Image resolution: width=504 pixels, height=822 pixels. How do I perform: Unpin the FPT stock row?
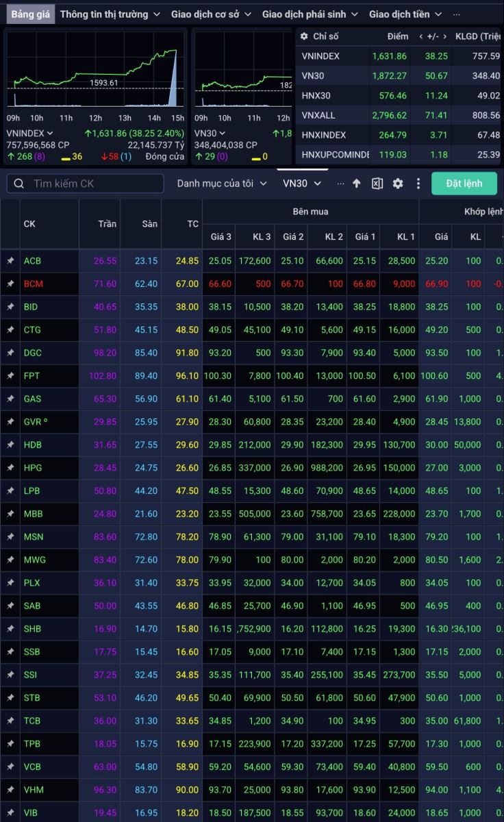pyautogui.click(x=10, y=376)
